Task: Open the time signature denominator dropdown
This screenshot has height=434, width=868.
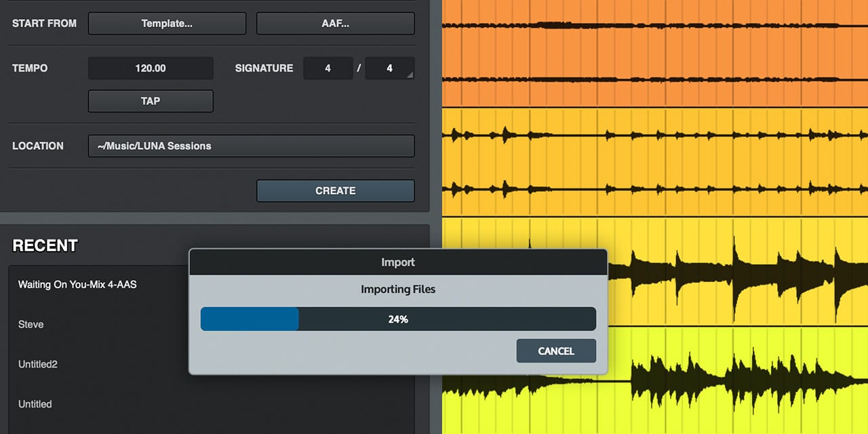Action: [x=389, y=68]
